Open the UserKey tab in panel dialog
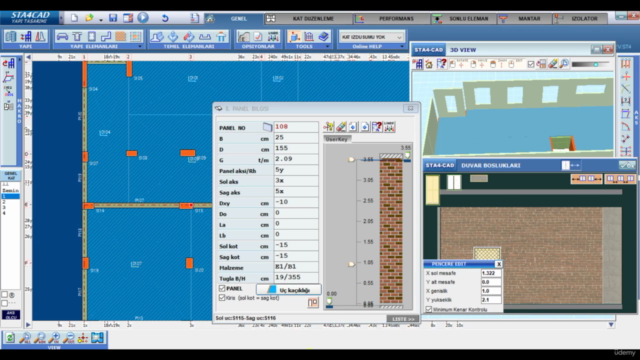Viewport: 640px width, 360px height. (337, 139)
